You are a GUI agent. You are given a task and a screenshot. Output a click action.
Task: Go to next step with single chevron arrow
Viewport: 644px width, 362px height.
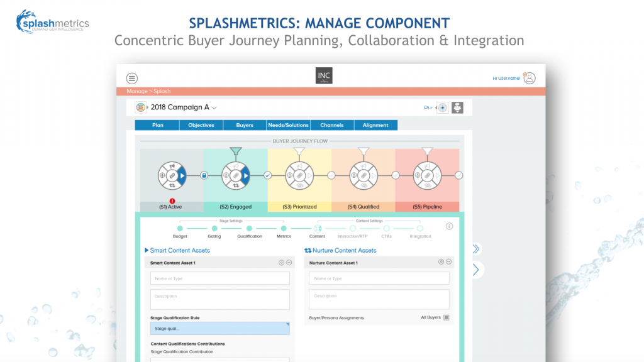[475, 270]
